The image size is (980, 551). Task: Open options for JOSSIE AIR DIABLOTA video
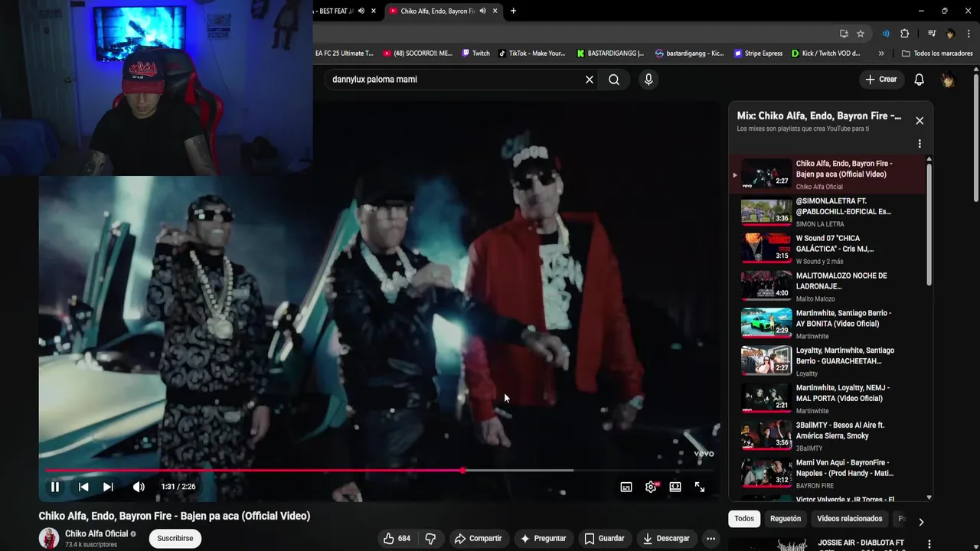pyautogui.click(x=929, y=544)
